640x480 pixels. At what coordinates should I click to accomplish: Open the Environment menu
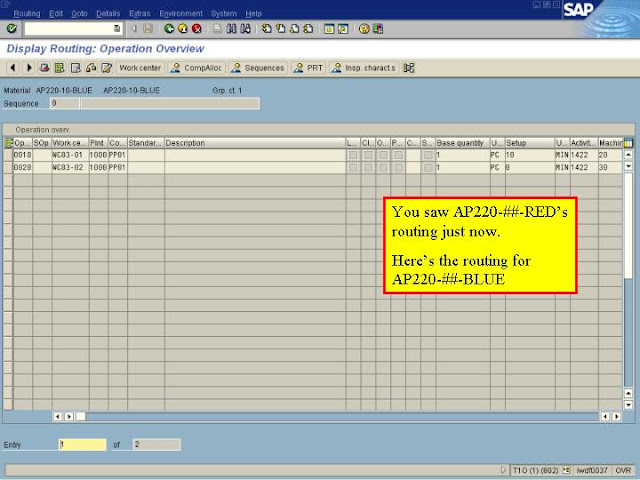(181, 13)
